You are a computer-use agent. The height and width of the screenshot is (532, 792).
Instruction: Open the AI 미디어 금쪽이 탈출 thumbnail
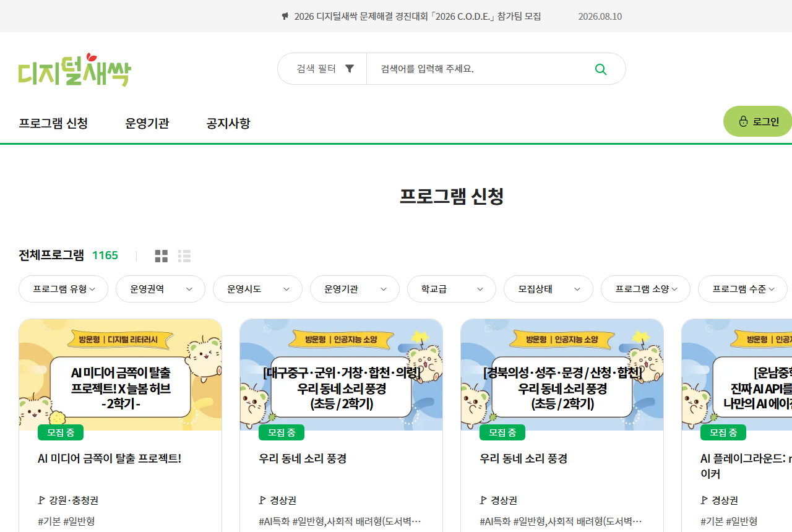point(121,375)
